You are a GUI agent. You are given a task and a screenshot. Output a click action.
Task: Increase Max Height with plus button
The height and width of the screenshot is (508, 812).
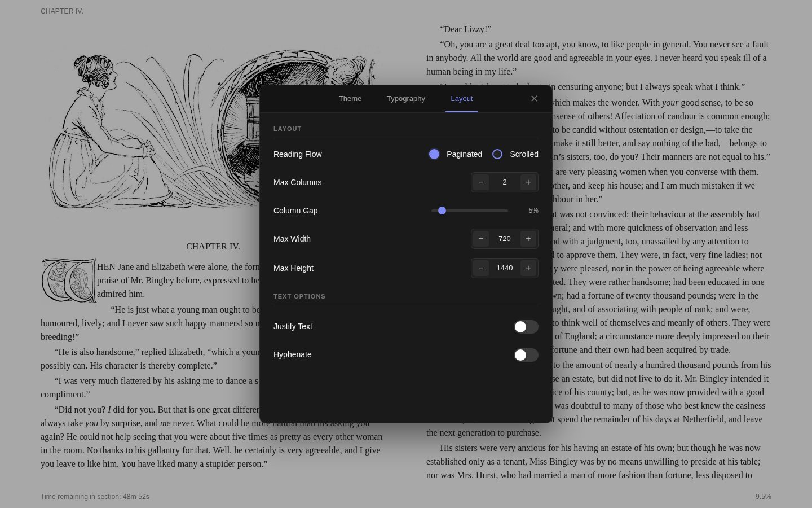pos(528,268)
